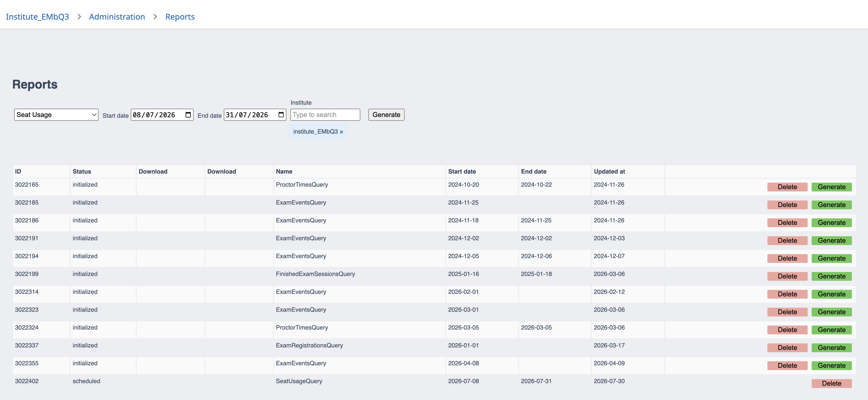Delete report 3022185

[787, 205]
